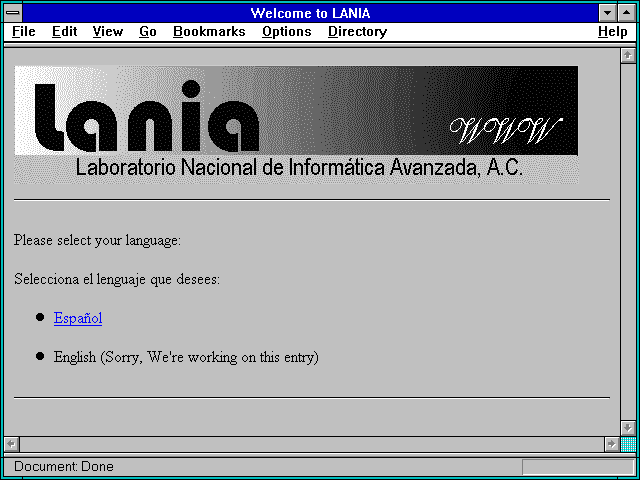The height and width of the screenshot is (480, 640).
Task: Open the window control menu box
Action: click(13, 13)
